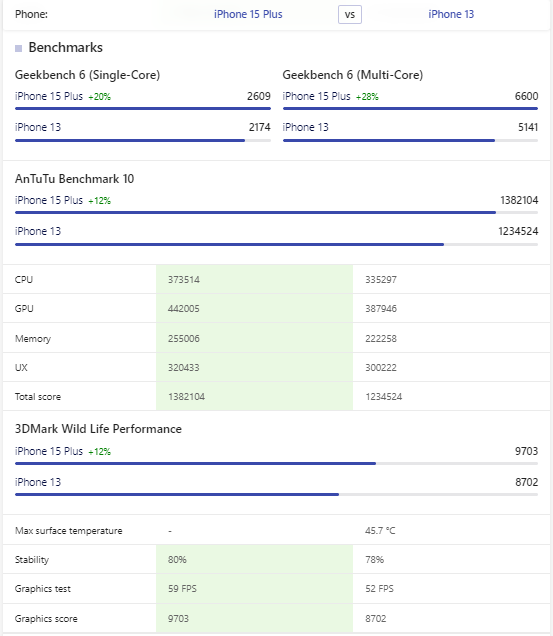Click the Total score row label

pos(38,397)
